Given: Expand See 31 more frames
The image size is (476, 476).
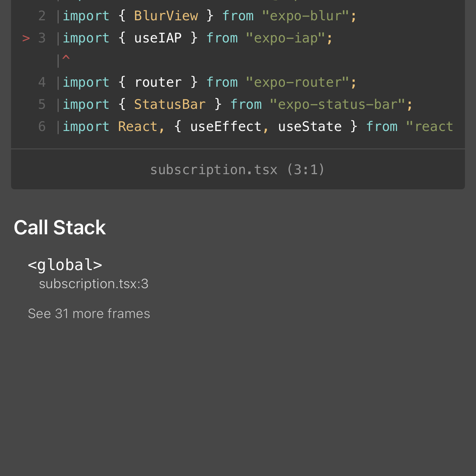Looking at the screenshot, I should tap(89, 314).
